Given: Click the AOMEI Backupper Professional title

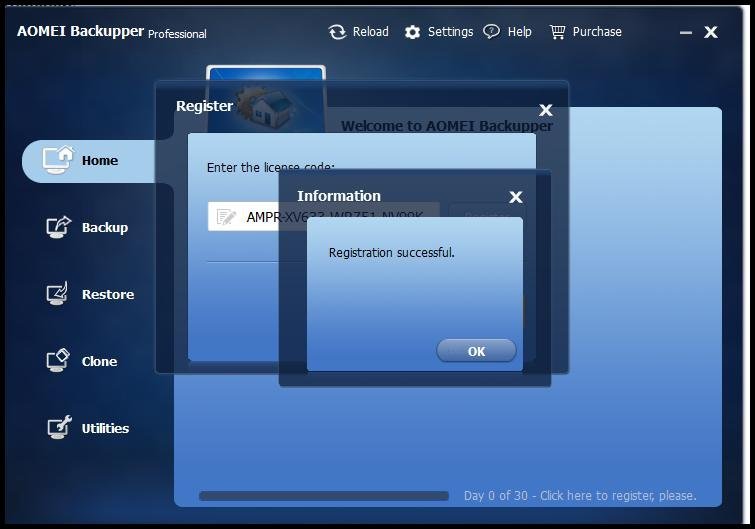Looking at the screenshot, I should point(112,32).
